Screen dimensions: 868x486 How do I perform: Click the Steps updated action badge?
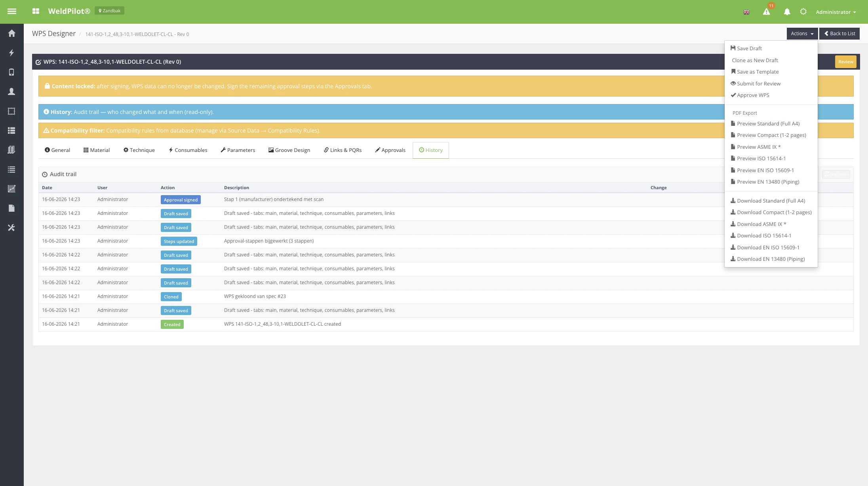pyautogui.click(x=179, y=241)
